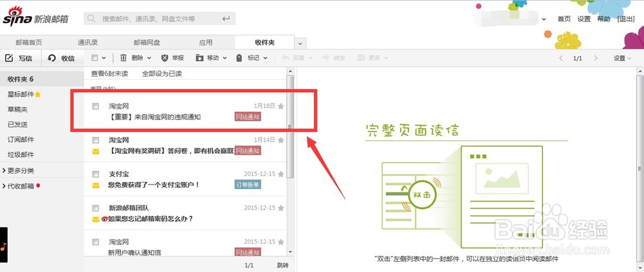This screenshot has height=272, width=644.
Task: Click 全部设为已读 link
Action: pos(162,74)
